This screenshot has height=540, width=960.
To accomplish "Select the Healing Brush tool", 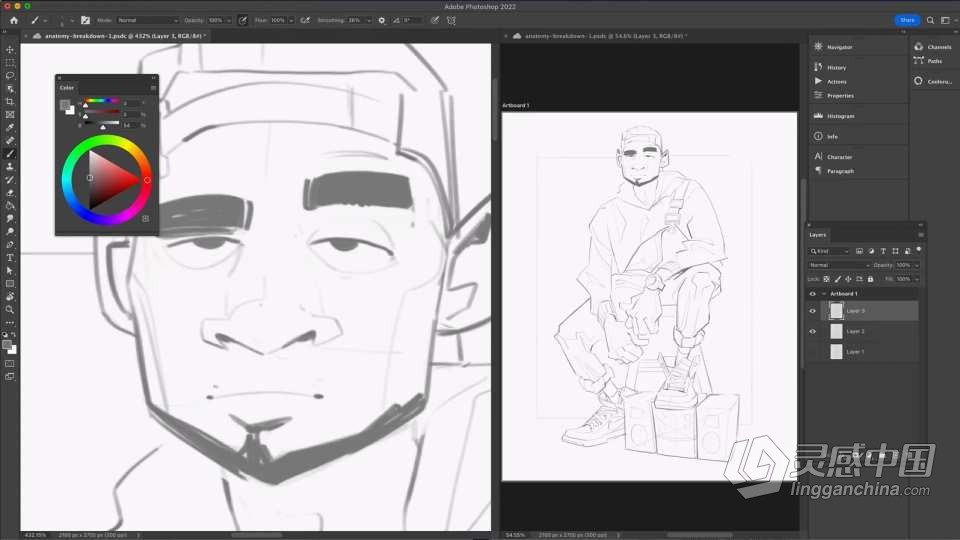I will (x=10, y=141).
